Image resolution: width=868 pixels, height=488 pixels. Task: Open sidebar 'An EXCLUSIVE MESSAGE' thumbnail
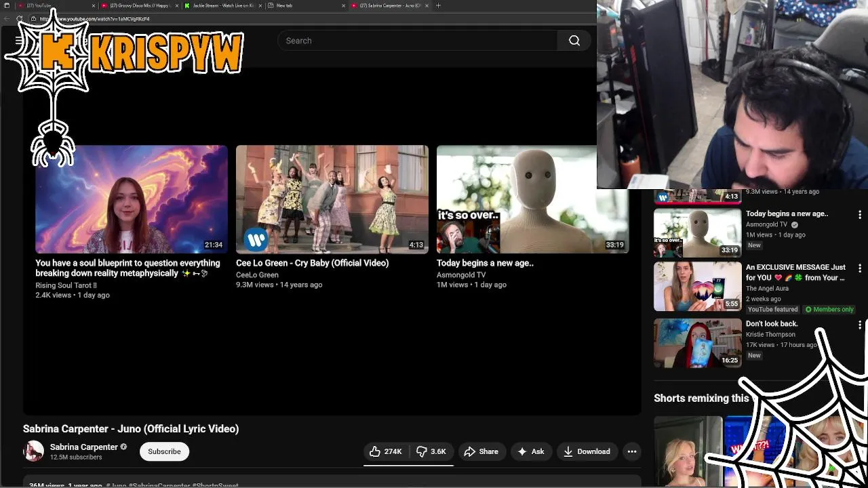pyautogui.click(x=698, y=286)
